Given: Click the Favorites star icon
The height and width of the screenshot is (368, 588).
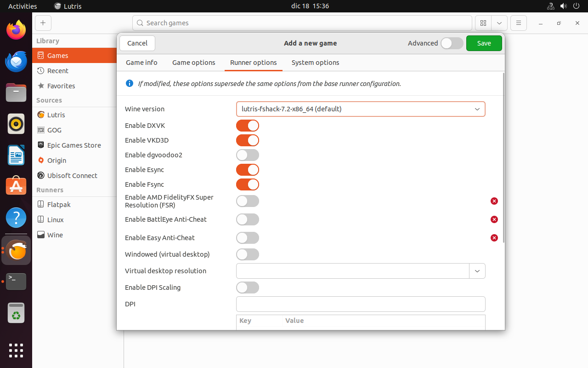Looking at the screenshot, I should 40,86.
